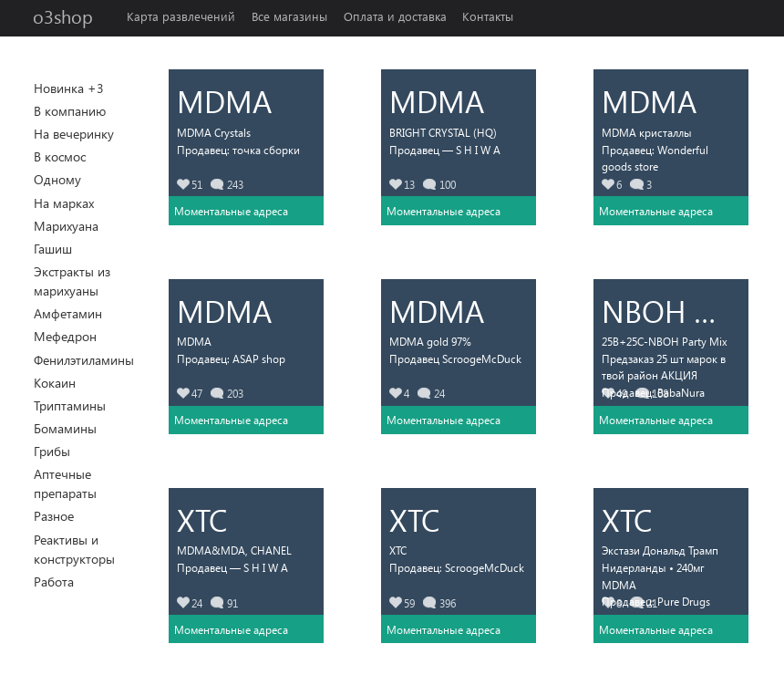This screenshot has height=675, width=784.
Task: Click heart icon on ASAP shop card
Action: point(183,394)
